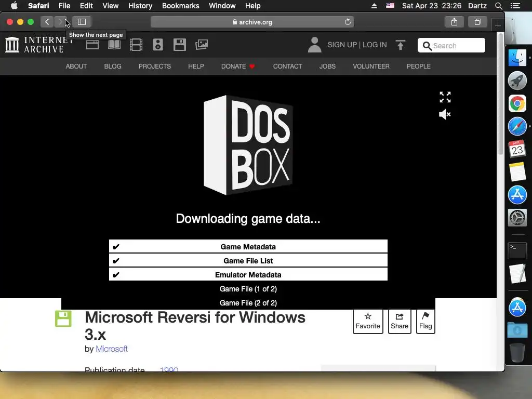Click the LOG IN link
This screenshot has width=532, height=399.
[x=375, y=45]
